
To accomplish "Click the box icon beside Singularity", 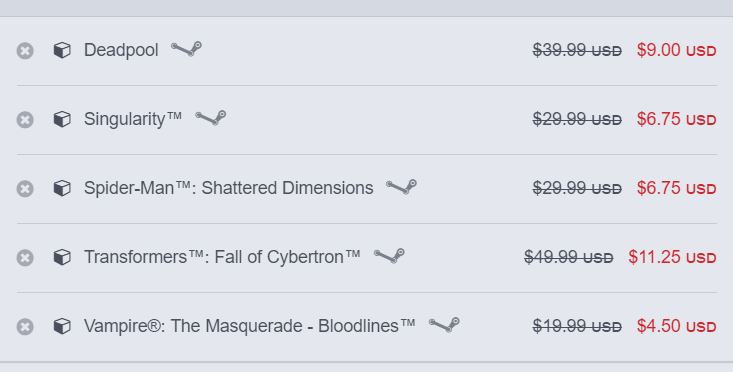I will 62,119.
